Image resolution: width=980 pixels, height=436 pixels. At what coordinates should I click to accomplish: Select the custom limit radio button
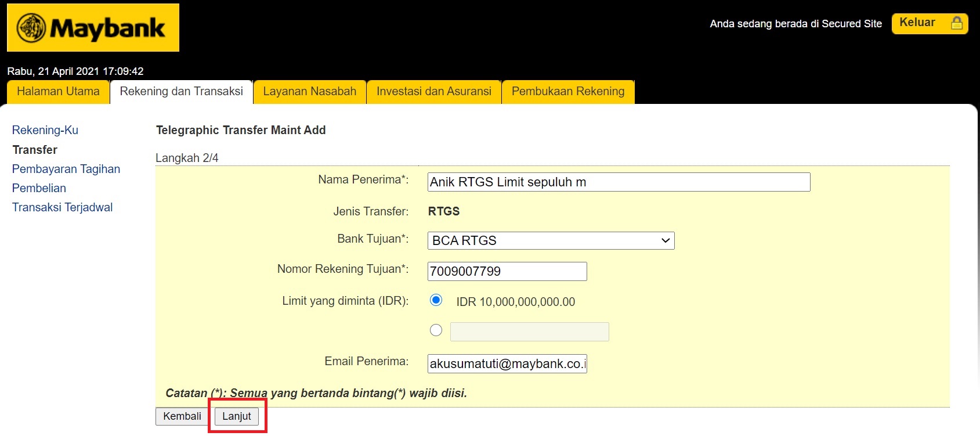click(436, 330)
